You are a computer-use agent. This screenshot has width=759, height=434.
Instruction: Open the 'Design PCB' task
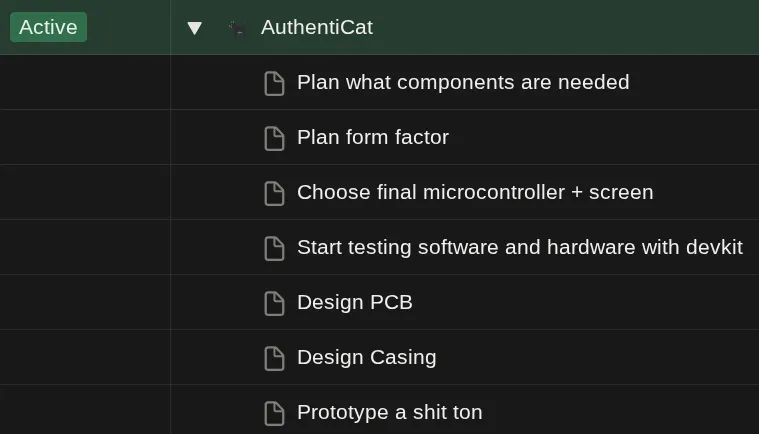point(354,302)
